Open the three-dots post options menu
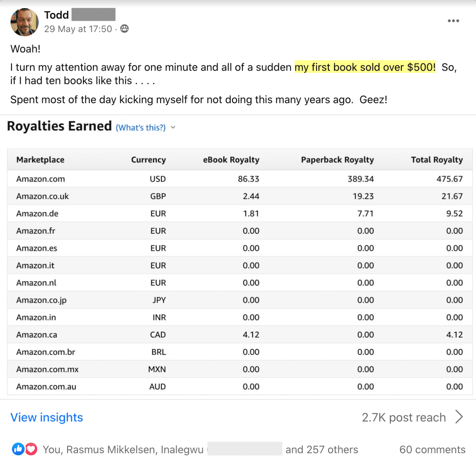This screenshot has width=476, height=462. pyautogui.click(x=453, y=21)
